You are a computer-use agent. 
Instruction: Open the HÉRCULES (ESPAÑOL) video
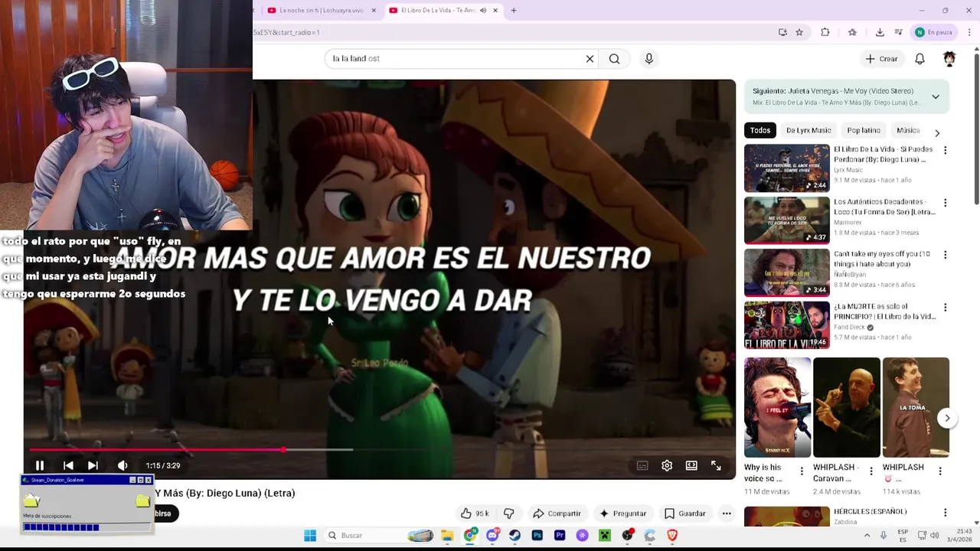(x=786, y=517)
